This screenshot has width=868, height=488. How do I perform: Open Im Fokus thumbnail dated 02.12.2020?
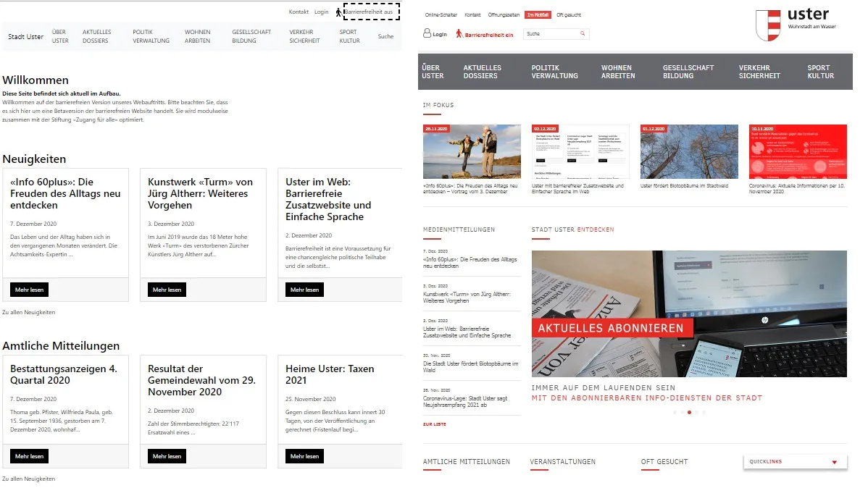click(x=580, y=151)
